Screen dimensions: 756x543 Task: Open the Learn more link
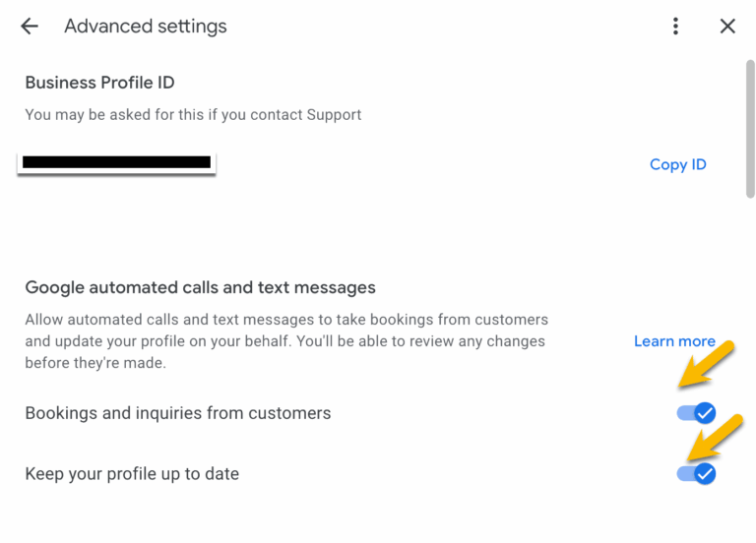tap(674, 341)
